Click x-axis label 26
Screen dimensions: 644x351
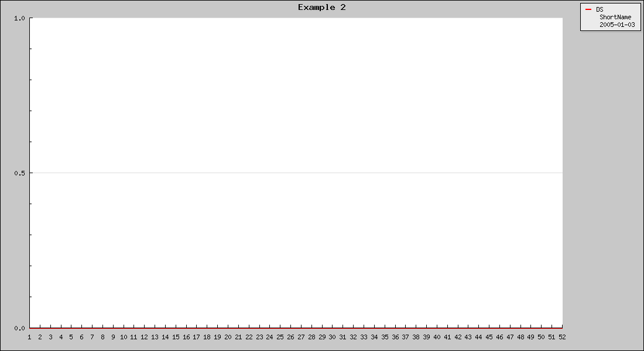coord(291,337)
